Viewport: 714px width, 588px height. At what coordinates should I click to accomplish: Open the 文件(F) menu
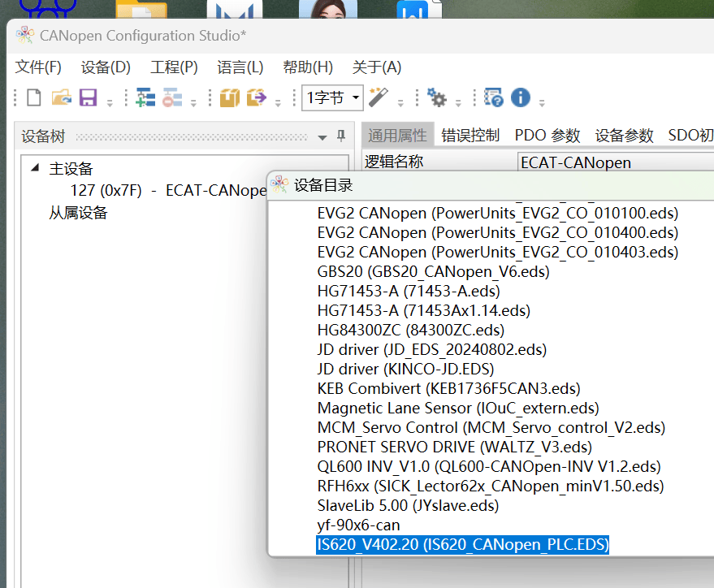(x=38, y=67)
